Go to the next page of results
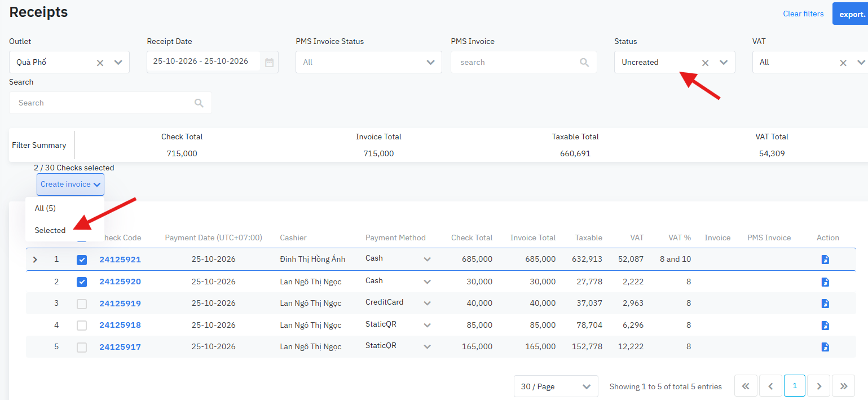This screenshot has height=400, width=868. click(818, 386)
